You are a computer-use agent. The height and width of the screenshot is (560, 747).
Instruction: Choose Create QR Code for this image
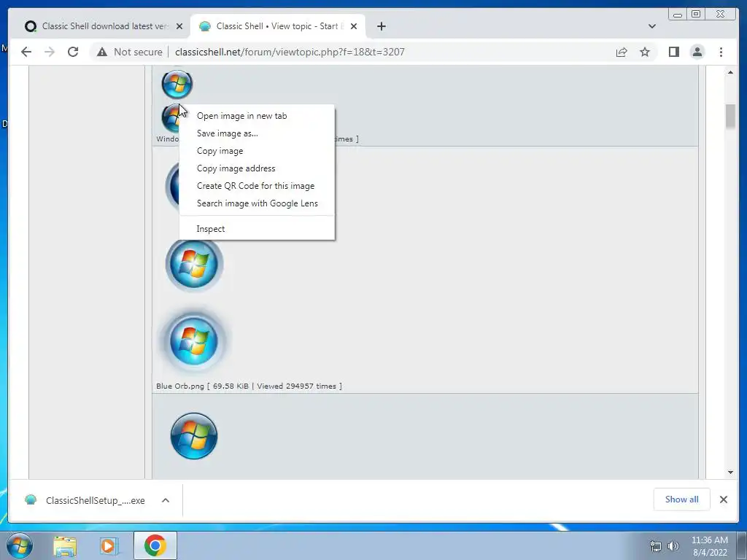258,186
